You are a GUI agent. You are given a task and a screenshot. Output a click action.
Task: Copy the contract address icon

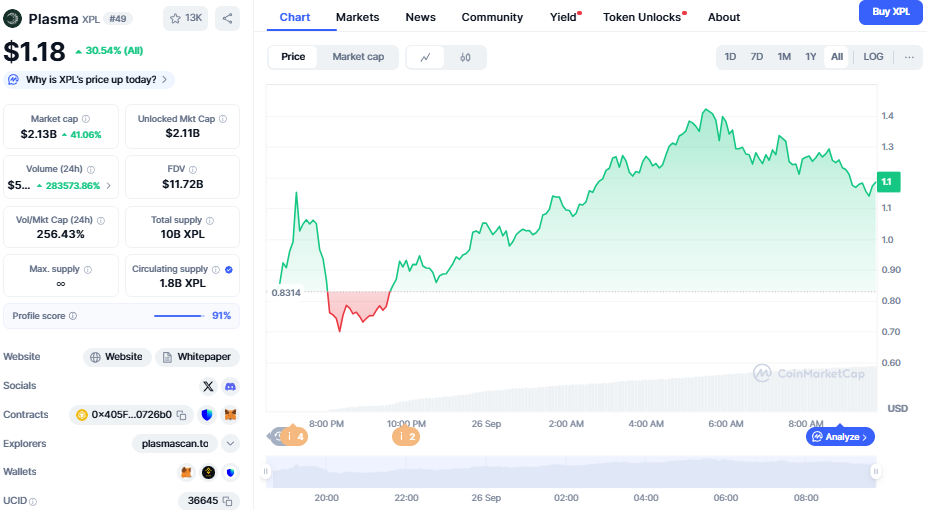pos(181,415)
